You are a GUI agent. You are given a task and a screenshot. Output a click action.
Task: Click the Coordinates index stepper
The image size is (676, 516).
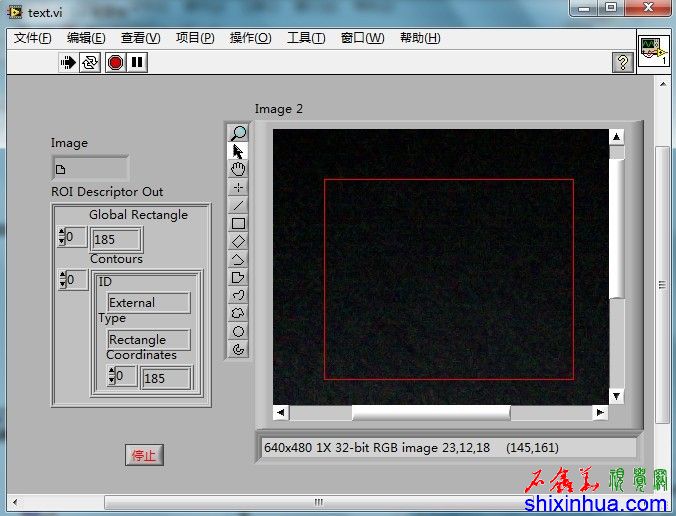(x=111, y=376)
